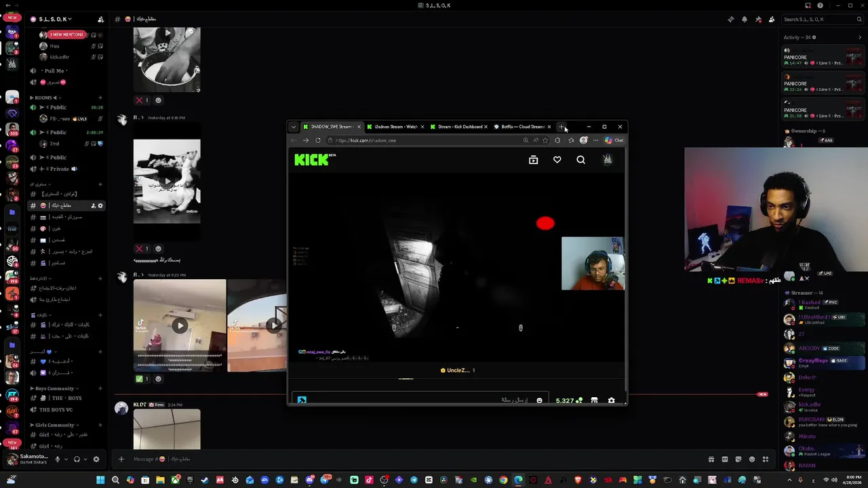Open the attachment plus button in Discord
This screenshot has width=868, height=488.
coord(121,459)
